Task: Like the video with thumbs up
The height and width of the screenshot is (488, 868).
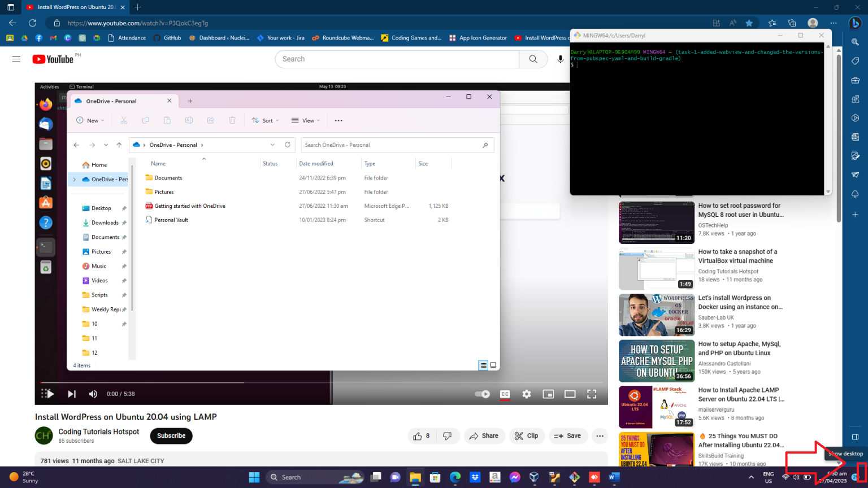Action: (421, 436)
